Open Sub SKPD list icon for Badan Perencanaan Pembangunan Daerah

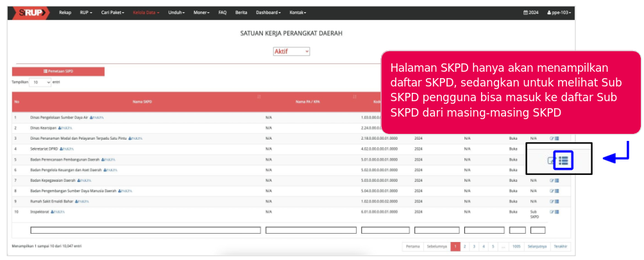[563, 160]
